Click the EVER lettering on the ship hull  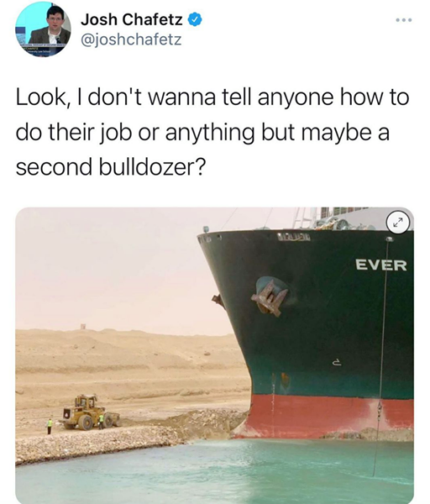click(380, 265)
